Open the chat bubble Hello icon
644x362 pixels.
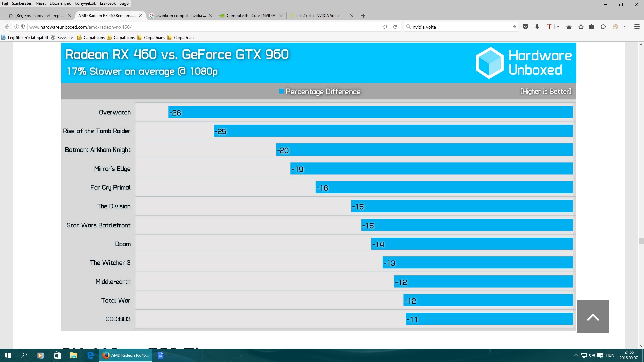pyautogui.click(x=603, y=27)
